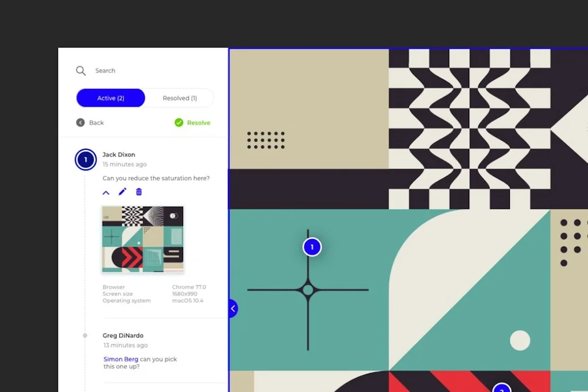Image resolution: width=588 pixels, height=392 pixels.
Task: Switch to the Active (2) tab
Action: (x=110, y=98)
